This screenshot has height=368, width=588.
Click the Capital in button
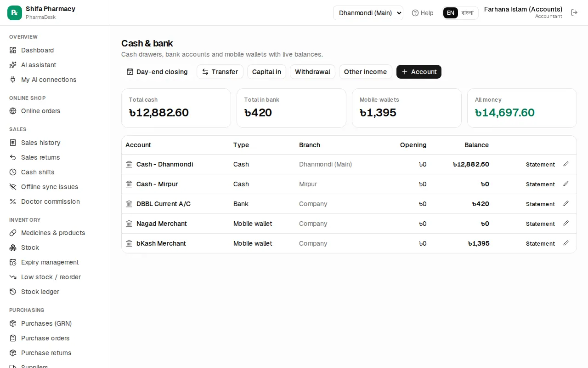tap(266, 72)
